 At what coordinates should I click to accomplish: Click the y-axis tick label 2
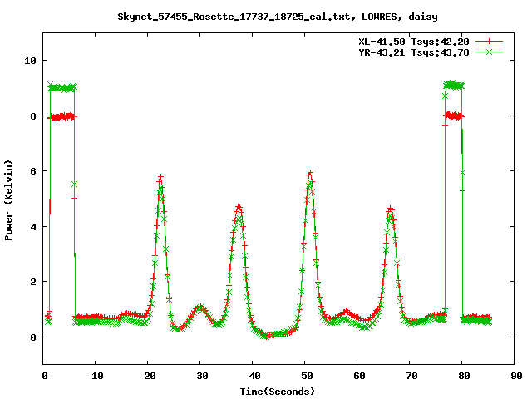pos(33,282)
